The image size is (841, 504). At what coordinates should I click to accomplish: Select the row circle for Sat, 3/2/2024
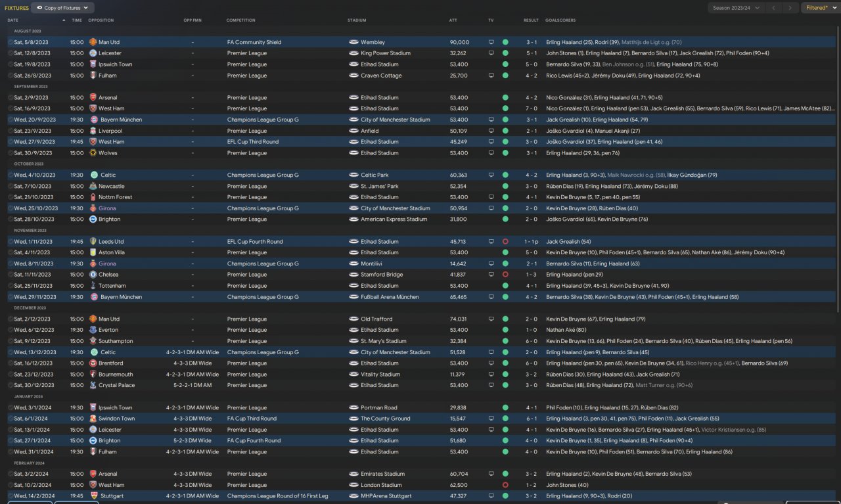click(11, 474)
